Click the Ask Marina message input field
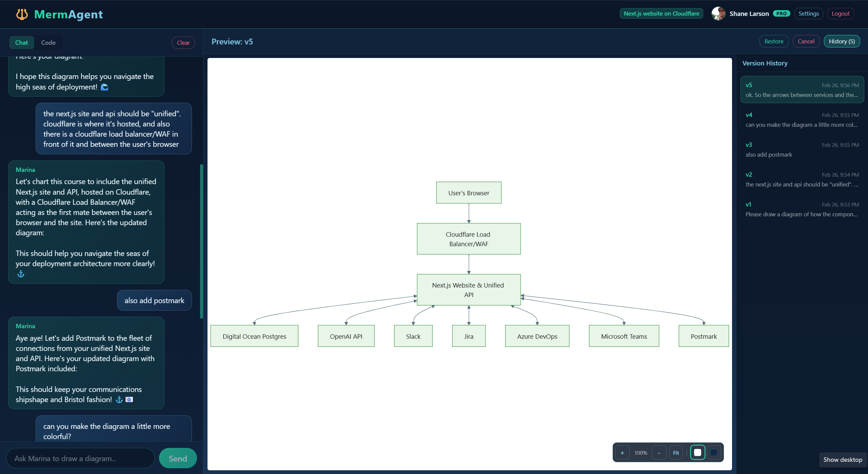This screenshot has height=474, width=868. point(80,458)
